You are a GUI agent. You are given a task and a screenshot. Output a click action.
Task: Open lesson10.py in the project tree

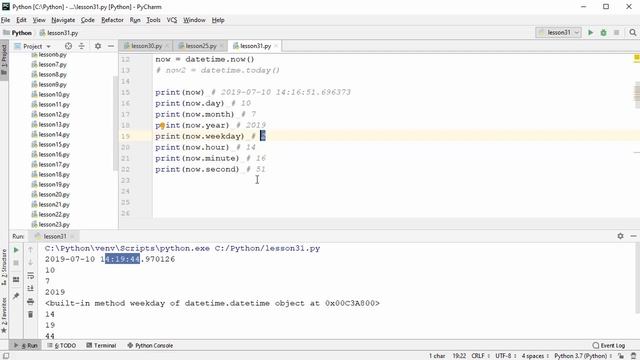54,94
